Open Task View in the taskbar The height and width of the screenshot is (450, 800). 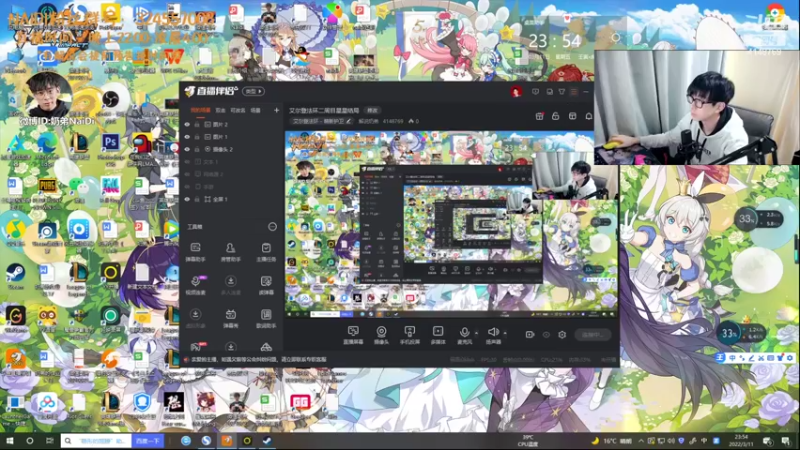click(49, 440)
